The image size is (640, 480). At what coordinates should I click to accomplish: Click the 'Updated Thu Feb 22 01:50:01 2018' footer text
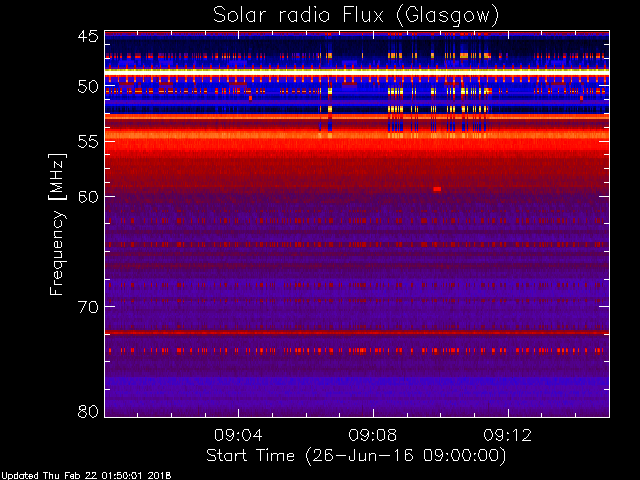[x=86, y=476]
